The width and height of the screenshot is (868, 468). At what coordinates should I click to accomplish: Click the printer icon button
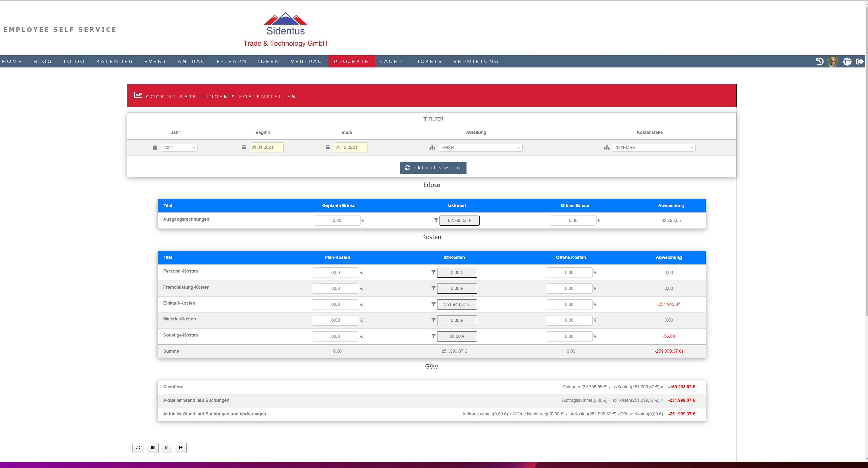[x=181, y=447]
